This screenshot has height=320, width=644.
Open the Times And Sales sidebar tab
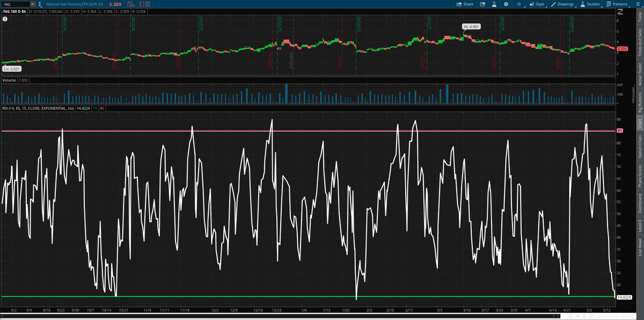(x=639, y=43)
